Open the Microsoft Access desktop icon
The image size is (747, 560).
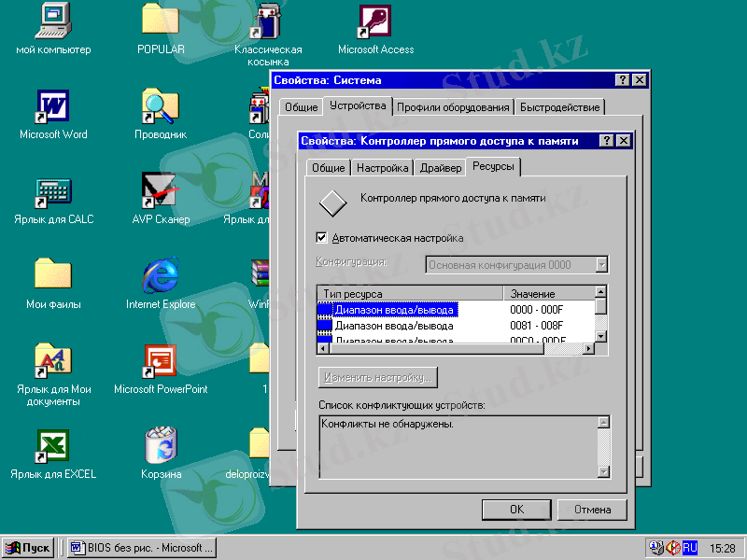(375, 22)
